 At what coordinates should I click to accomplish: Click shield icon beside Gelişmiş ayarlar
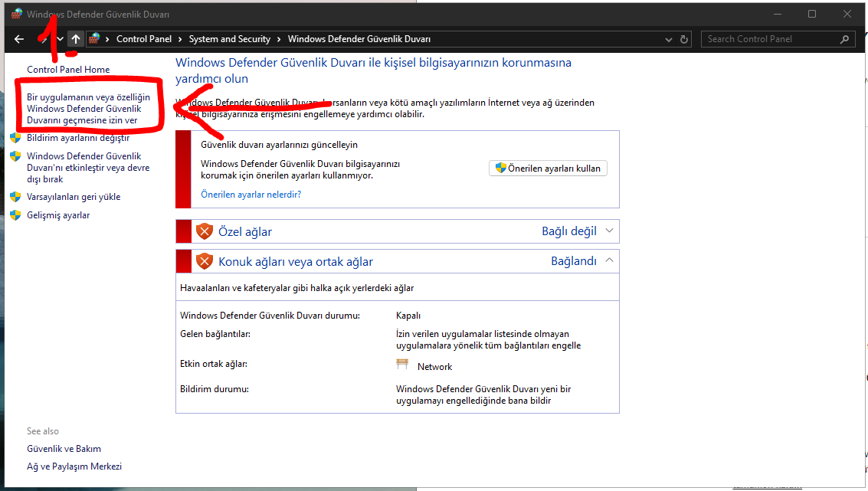(x=15, y=214)
